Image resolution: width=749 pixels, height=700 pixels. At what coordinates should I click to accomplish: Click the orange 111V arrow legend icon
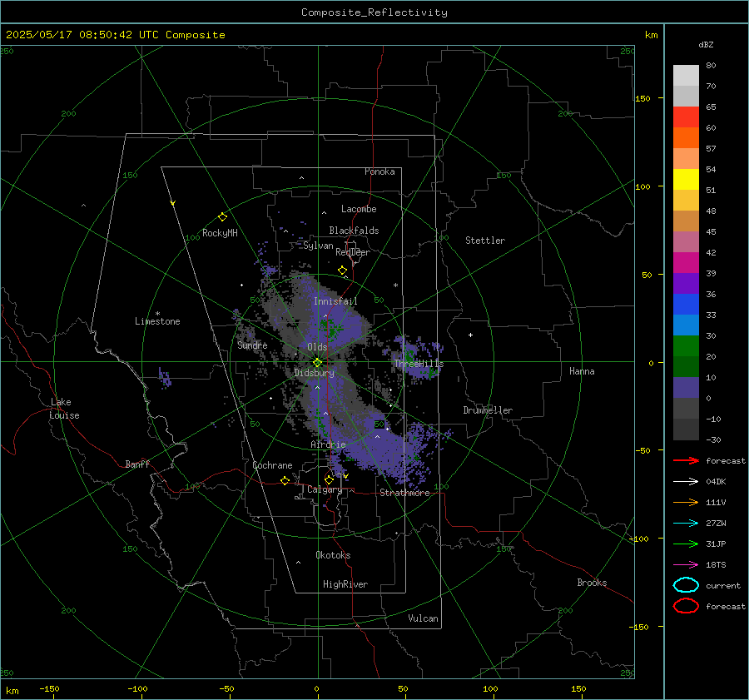coord(686,502)
